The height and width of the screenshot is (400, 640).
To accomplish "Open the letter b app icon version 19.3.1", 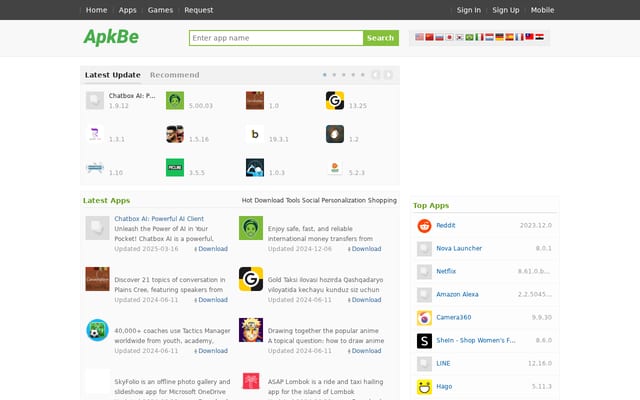I will [x=255, y=134].
